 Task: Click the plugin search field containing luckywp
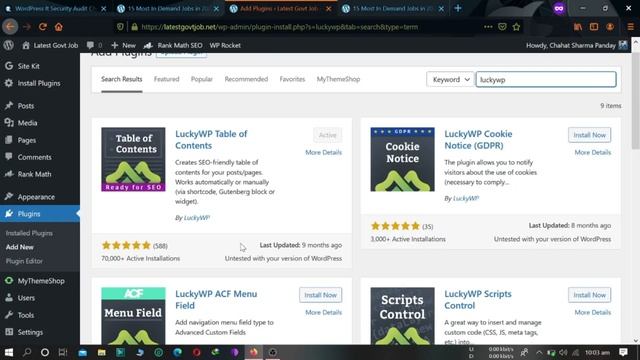pos(546,80)
